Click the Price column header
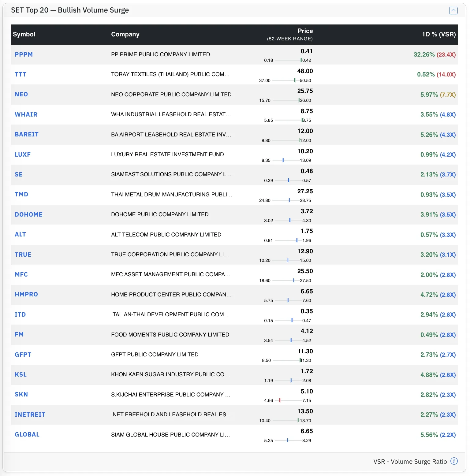The height and width of the screenshot is (476, 470). click(x=305, y=31)
